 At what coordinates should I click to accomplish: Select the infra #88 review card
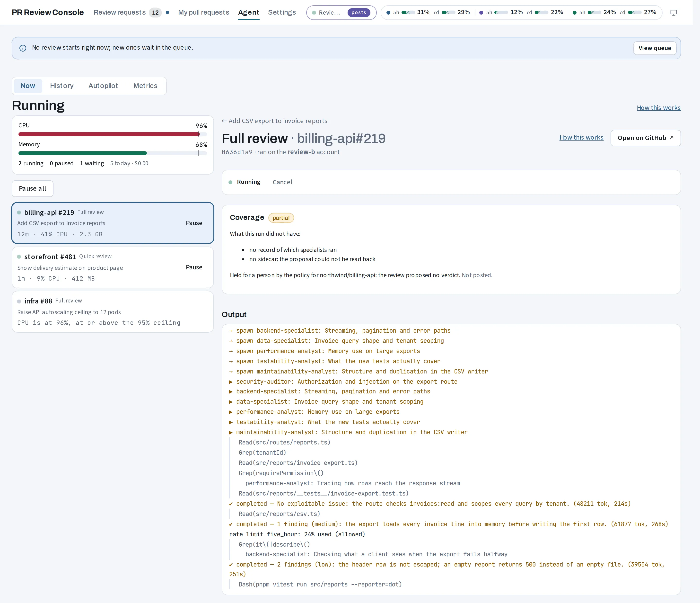pos(113,312)
